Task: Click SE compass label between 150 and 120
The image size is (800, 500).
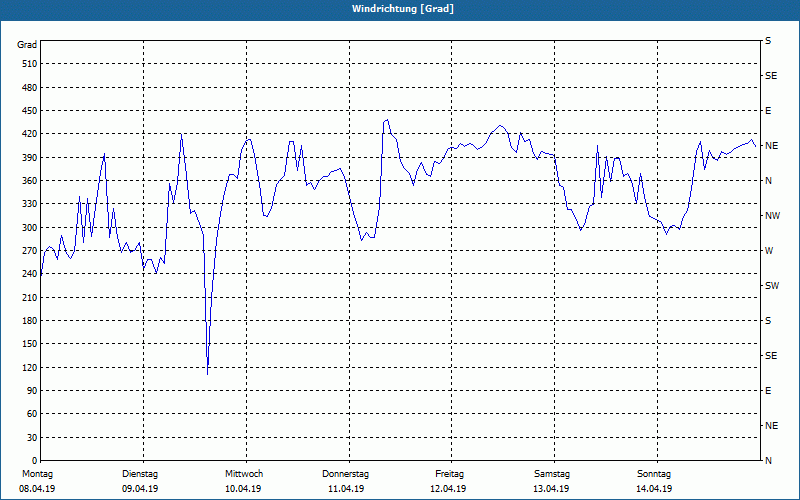Action: pyautogui.click(x=771, y=356)
